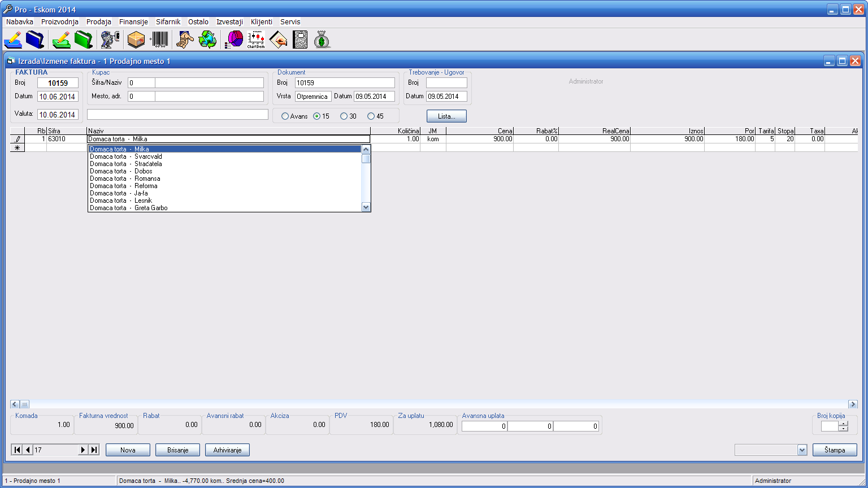The image size is (868, 488).
Task: Open the robot toolbar icon
Action: (110, 40)
